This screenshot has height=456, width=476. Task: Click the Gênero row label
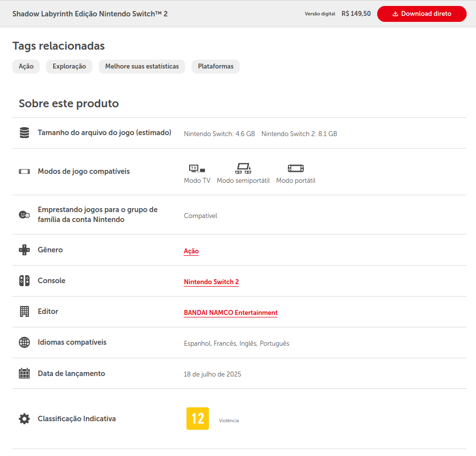(51, 250)
